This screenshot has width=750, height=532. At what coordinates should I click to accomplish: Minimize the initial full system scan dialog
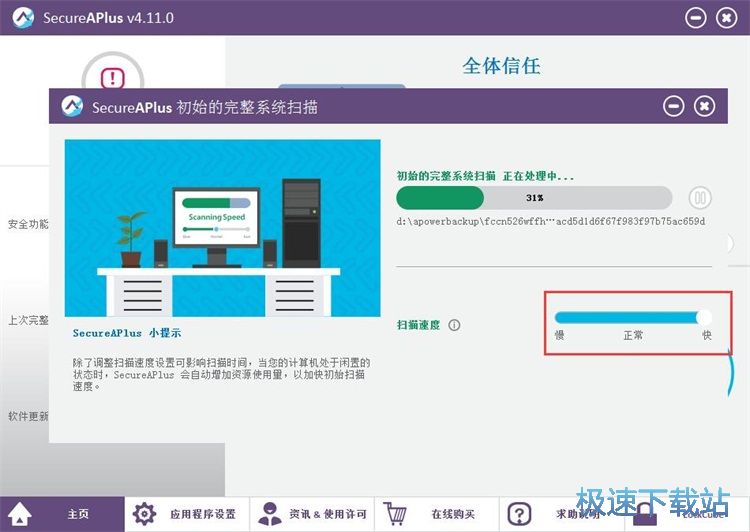click(x=673, y=106)
